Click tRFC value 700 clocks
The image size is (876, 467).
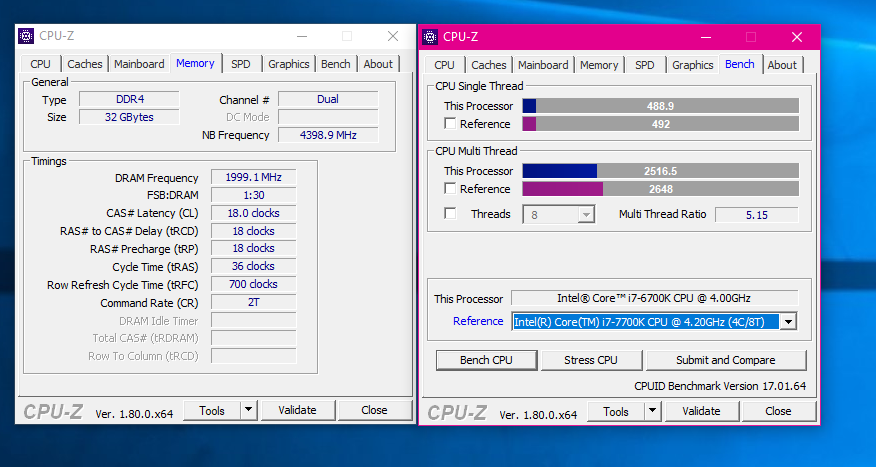[x=254, y=284]
